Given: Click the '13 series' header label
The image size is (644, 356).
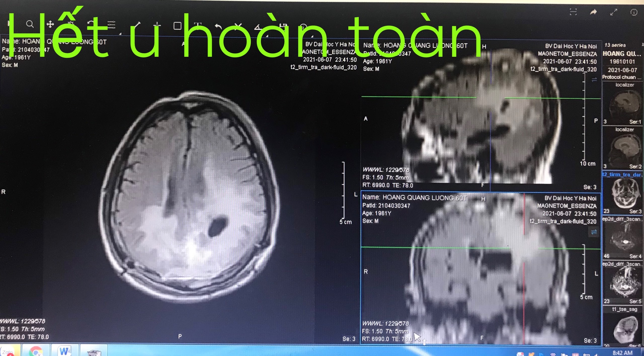Looking at the screenshot, I should [x=615, y=45].
